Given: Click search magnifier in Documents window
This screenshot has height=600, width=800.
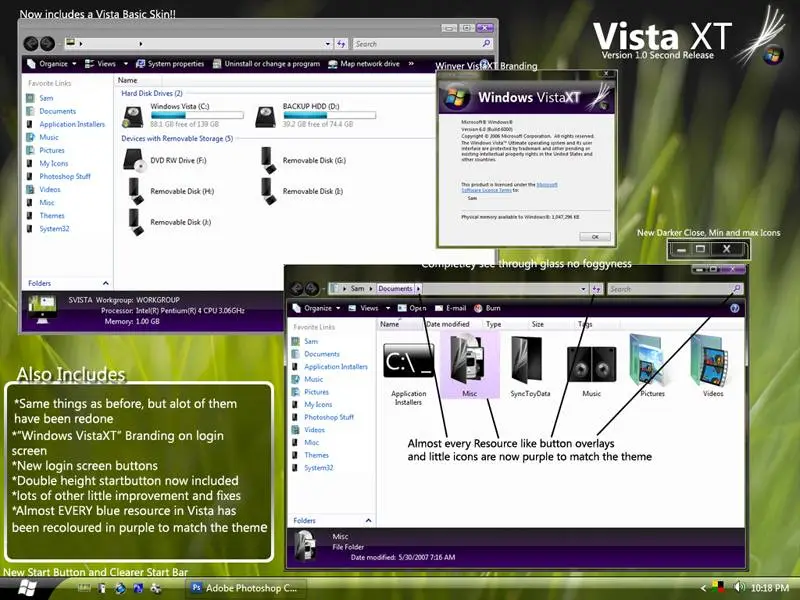Looking at the screenshot, I should coord(737,289).
